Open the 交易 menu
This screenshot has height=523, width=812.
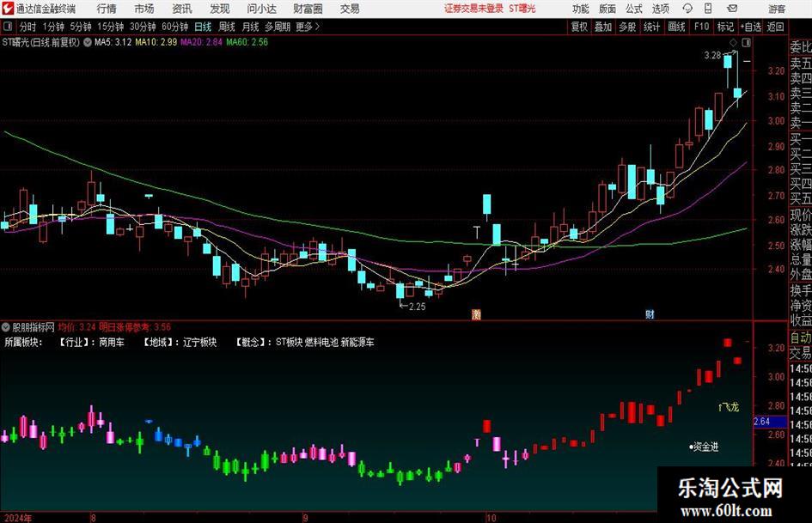click(350, 9)
